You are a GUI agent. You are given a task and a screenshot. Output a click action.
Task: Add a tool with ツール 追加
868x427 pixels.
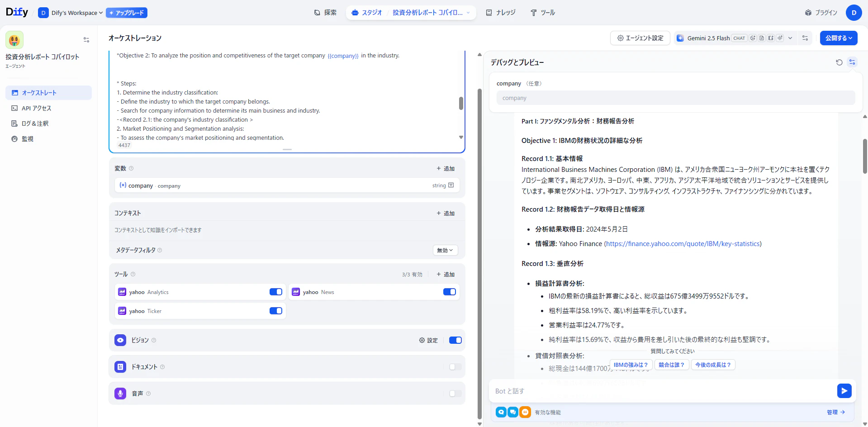[x=446, y=274]
